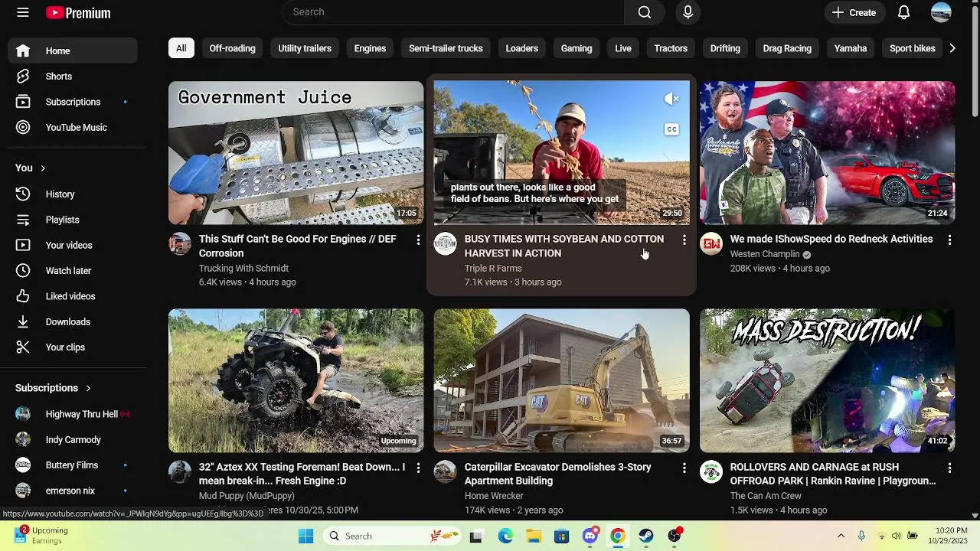This screenshot has height=551, width=980.
Task: Play the Caterpillar excavator thumbnail
Action: 562,381
